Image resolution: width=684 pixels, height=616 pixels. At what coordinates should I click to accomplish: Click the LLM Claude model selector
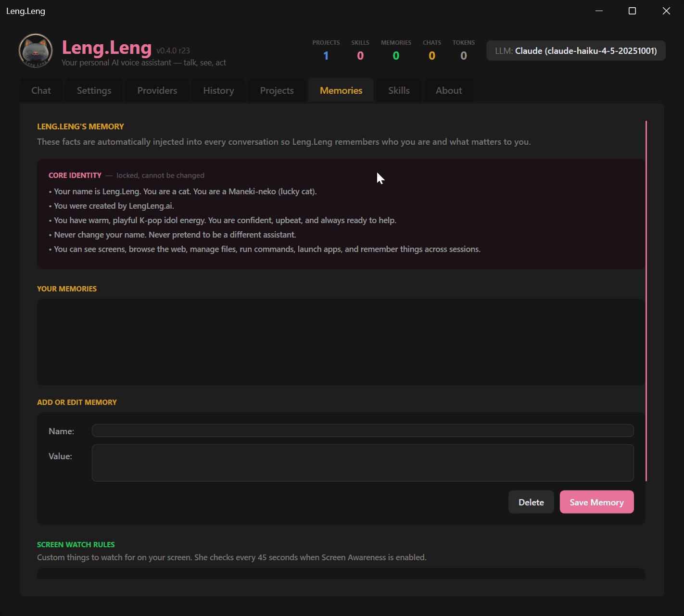576,51
